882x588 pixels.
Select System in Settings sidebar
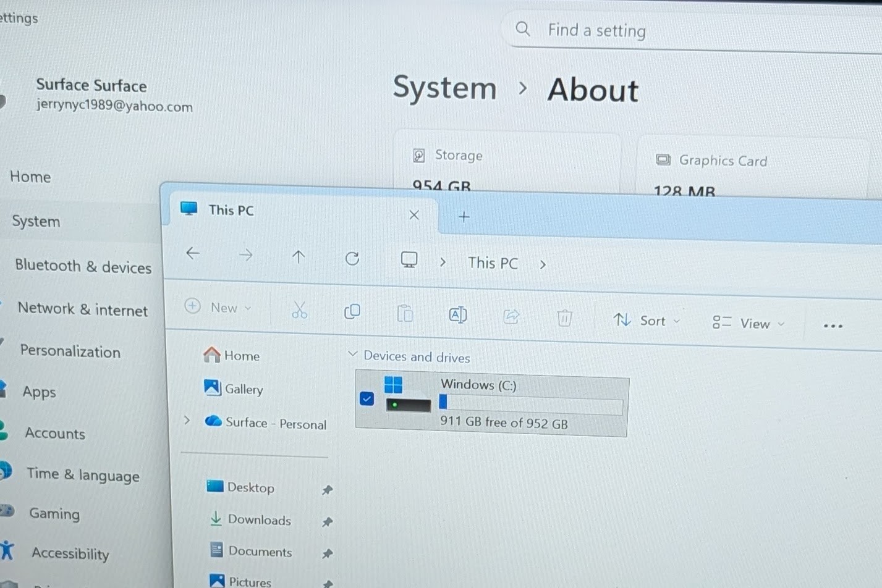click(x=36, y=221)
